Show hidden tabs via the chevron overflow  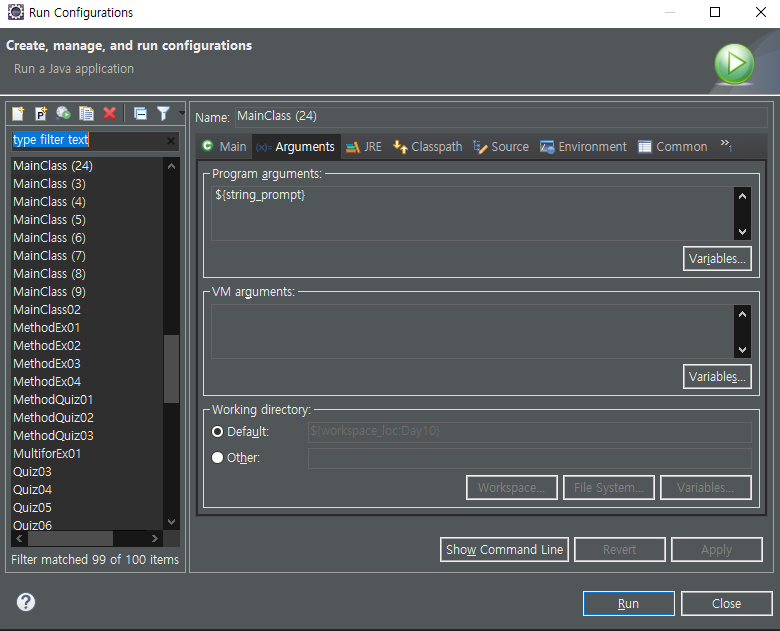(726, 145)
